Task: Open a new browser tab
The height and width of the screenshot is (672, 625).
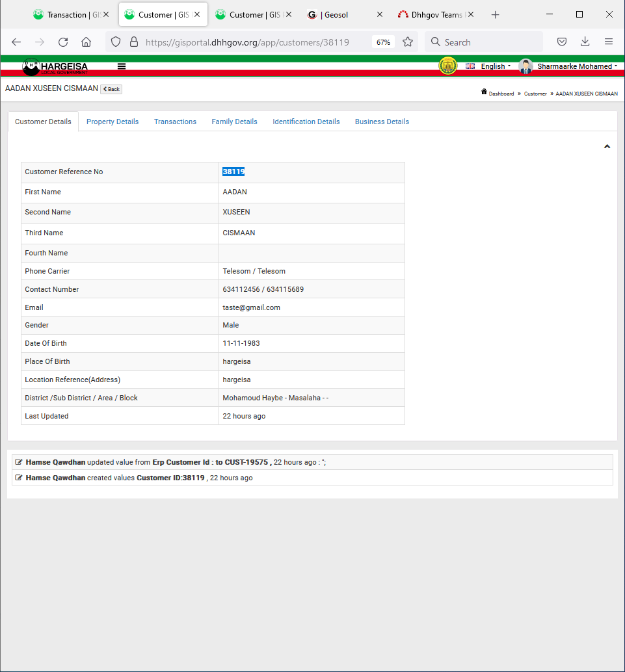Action: [496, 15]
